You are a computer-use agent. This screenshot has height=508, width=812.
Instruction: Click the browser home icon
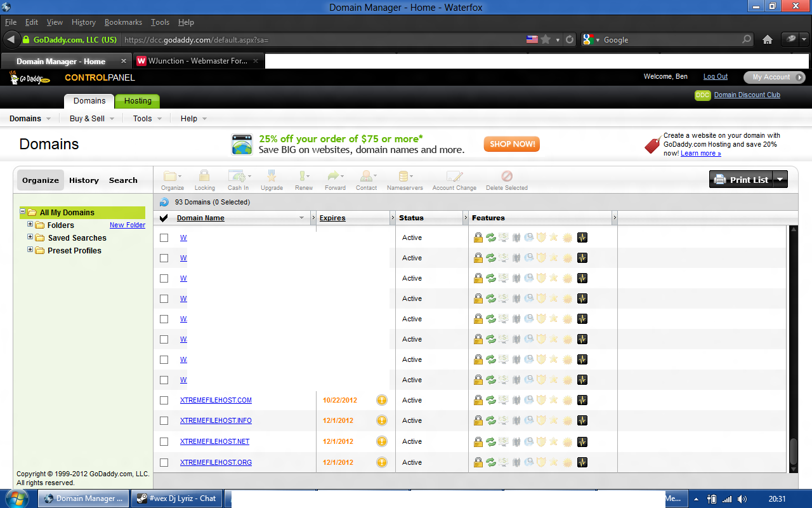pos(768,39)
